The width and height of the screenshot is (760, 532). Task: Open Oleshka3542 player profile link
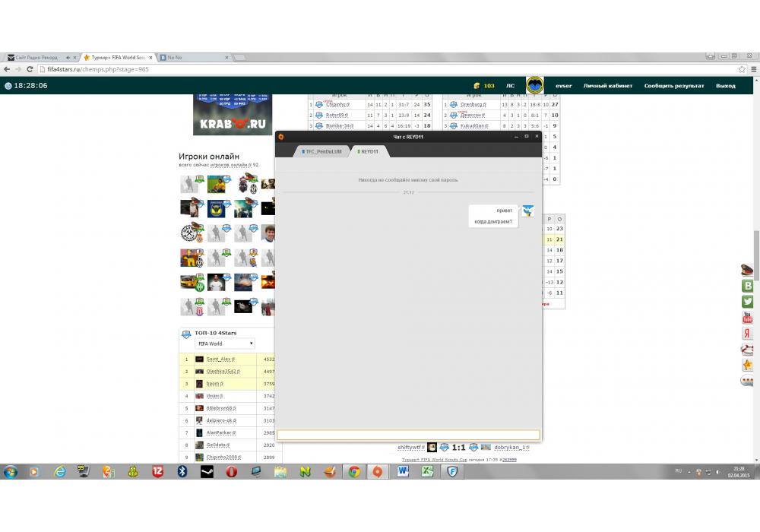pyautogui.click(x=223, y=371)
